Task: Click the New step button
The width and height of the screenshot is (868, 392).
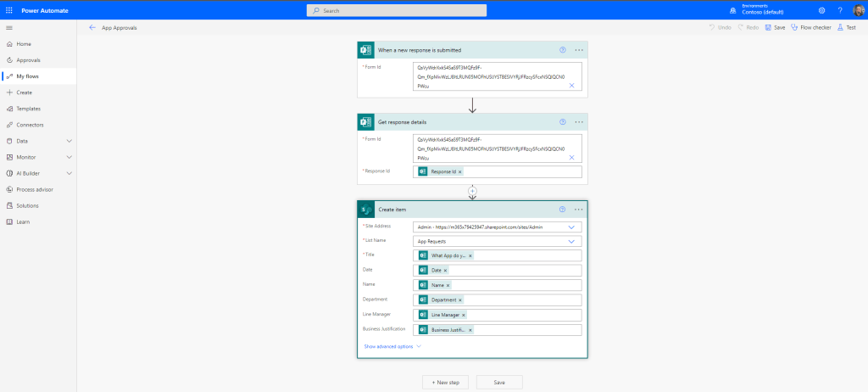Action: click(445, 382)
